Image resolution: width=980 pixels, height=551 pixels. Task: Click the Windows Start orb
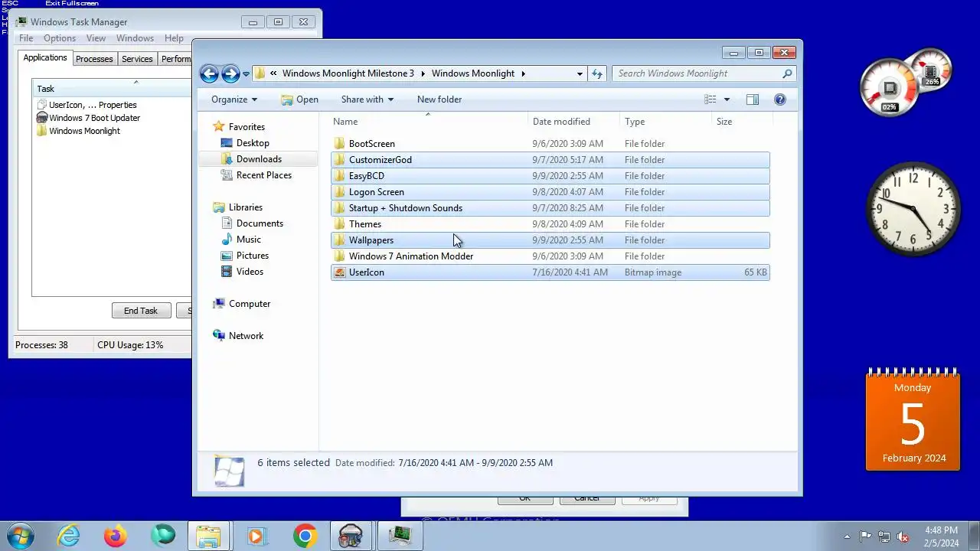tap(21, 536)
